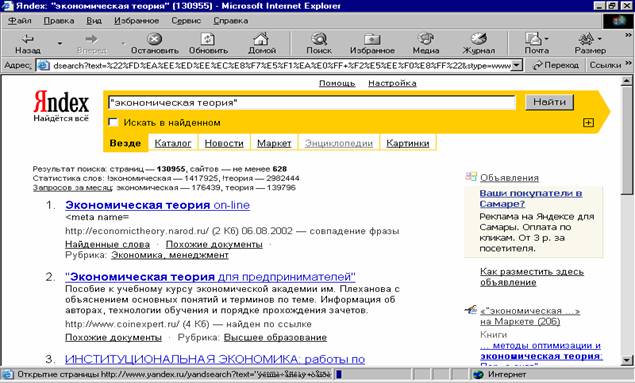635x383 pixels.
Task: Open the Почта dropdown arrow
Action: pos(547,39)
